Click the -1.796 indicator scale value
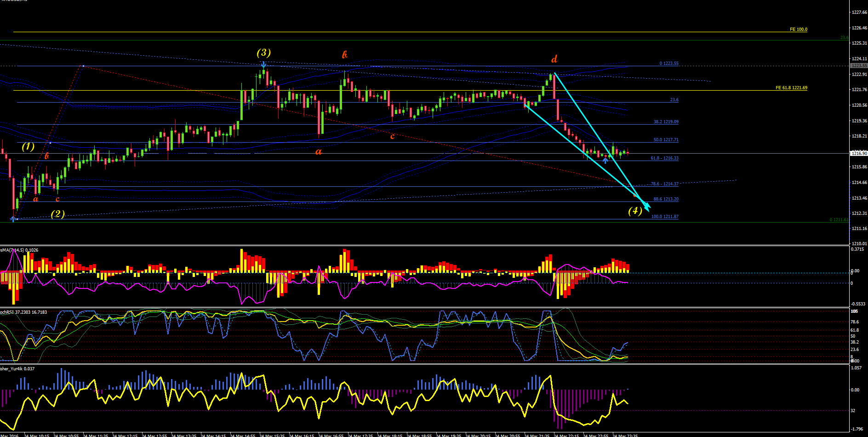This screenshot has height=437, width=868. point(857,429)
